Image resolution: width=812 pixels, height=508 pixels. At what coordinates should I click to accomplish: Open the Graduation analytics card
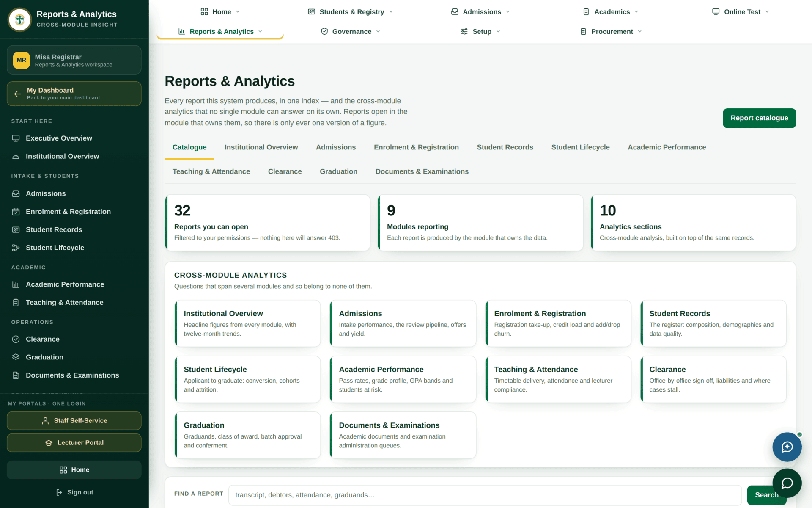pyautogui.click(x=247, y=435)
